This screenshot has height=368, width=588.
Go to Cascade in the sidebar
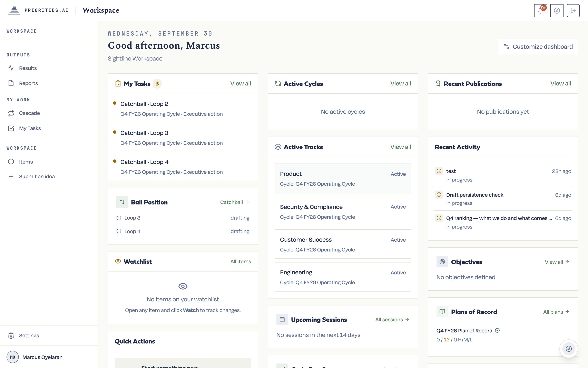[49, 113]
